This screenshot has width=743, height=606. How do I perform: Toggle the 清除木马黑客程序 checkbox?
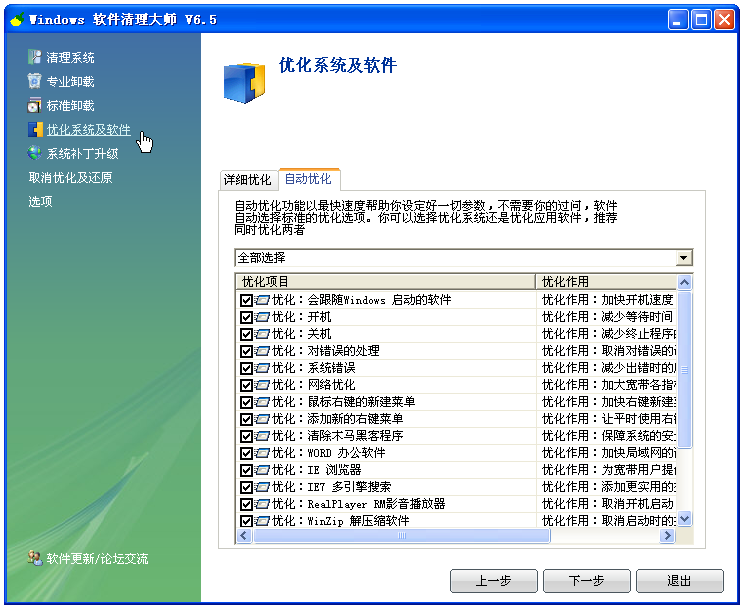[x=246, y=436]
